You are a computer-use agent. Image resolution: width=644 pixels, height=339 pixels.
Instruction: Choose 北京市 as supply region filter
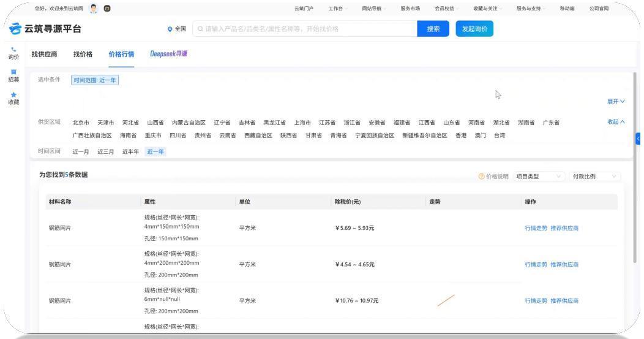[81, 123]
